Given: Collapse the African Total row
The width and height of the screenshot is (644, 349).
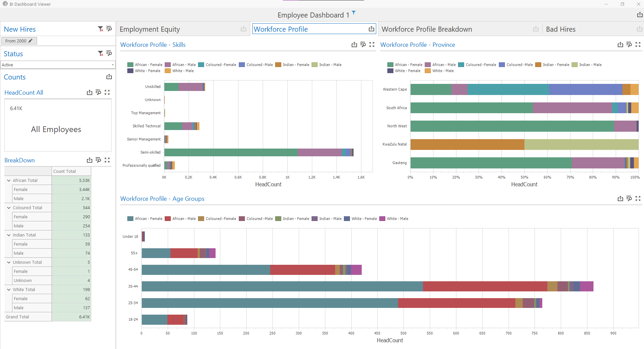Looking at the screenshot, I should 9,181.
